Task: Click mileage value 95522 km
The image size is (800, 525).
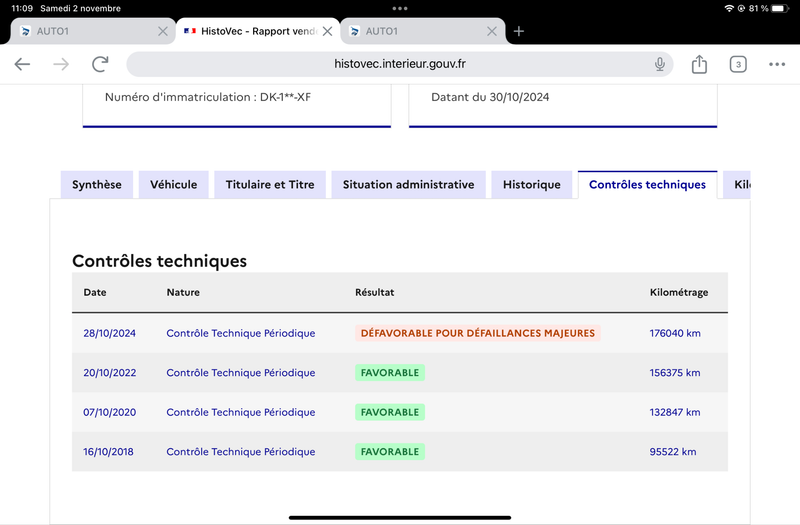Action: coord(672,452)
